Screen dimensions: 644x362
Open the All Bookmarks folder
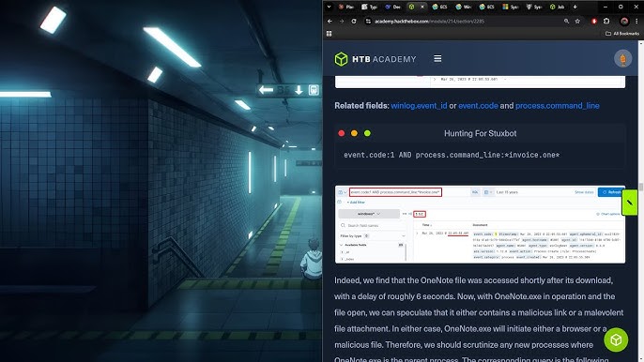click(622, 34)
